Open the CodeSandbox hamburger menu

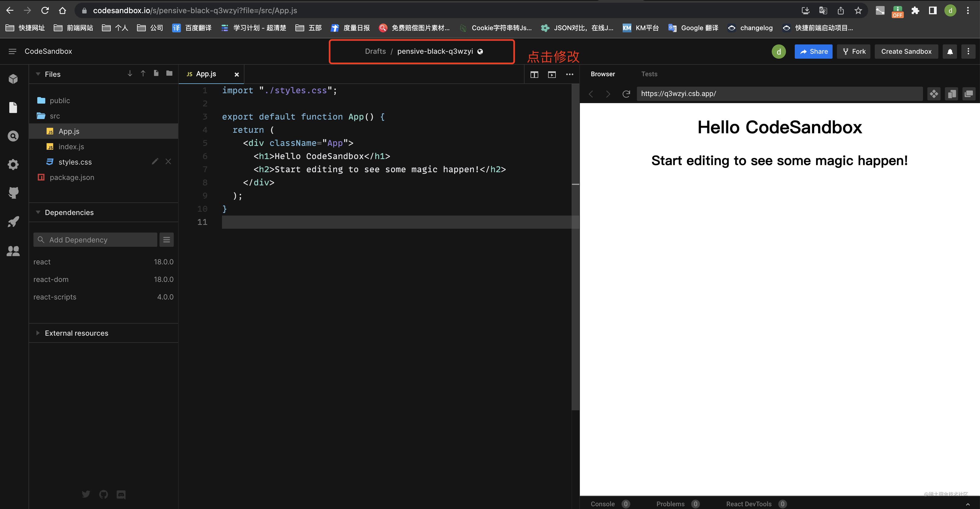click(12, 51)
